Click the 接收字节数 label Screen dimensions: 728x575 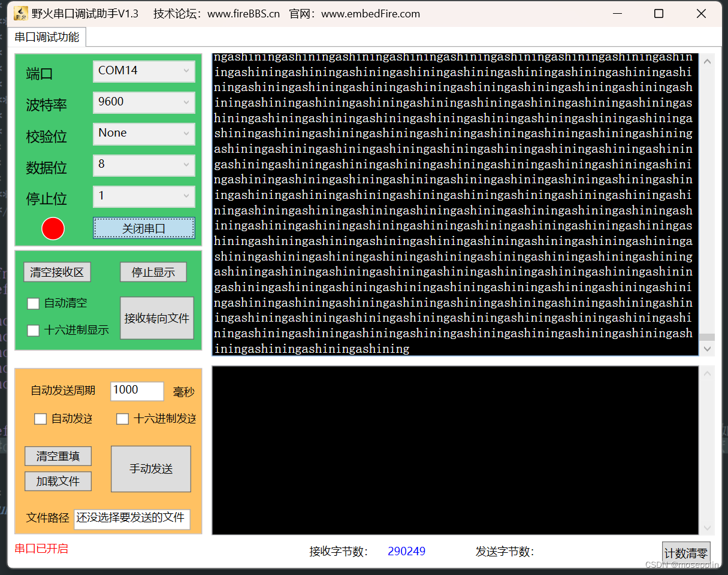pyautogui.click(x=339, y=552)
